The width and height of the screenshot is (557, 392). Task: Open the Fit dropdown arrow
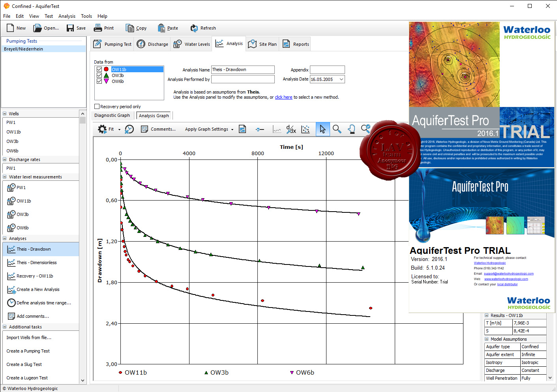[119, 129]
